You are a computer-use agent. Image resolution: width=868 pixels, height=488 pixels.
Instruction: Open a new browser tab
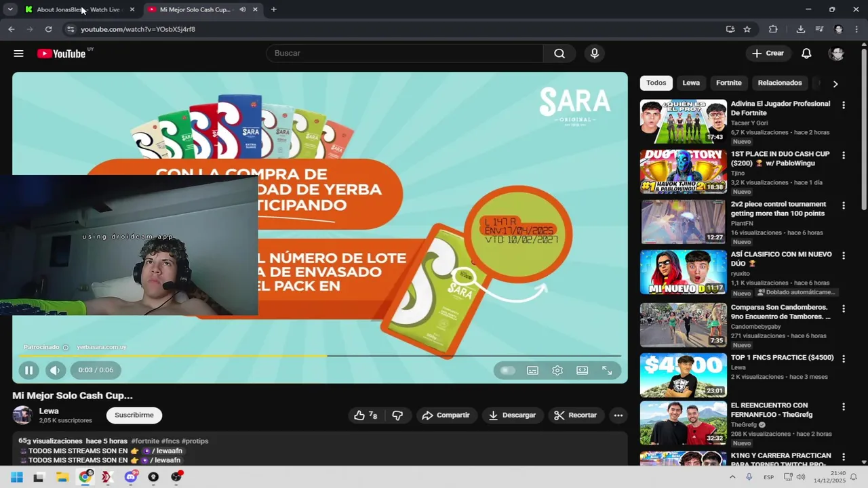click(x=273, y=9)
